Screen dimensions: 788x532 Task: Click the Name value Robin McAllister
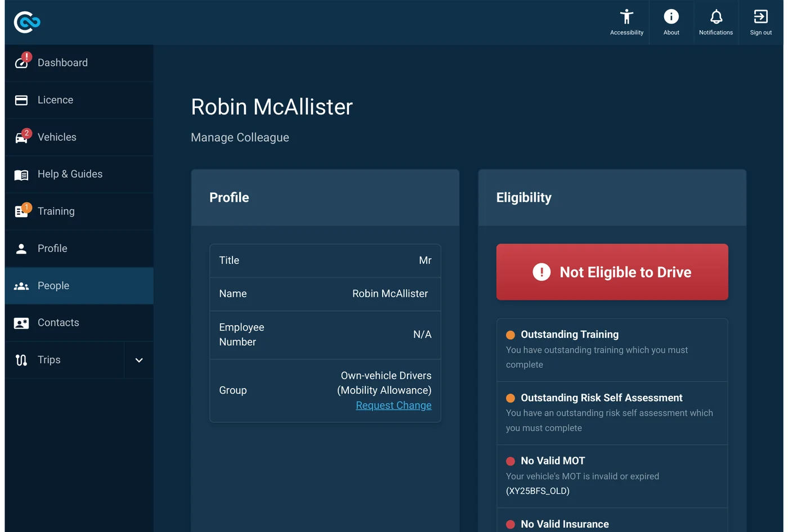pyautogui.click(x=390, y=294)
